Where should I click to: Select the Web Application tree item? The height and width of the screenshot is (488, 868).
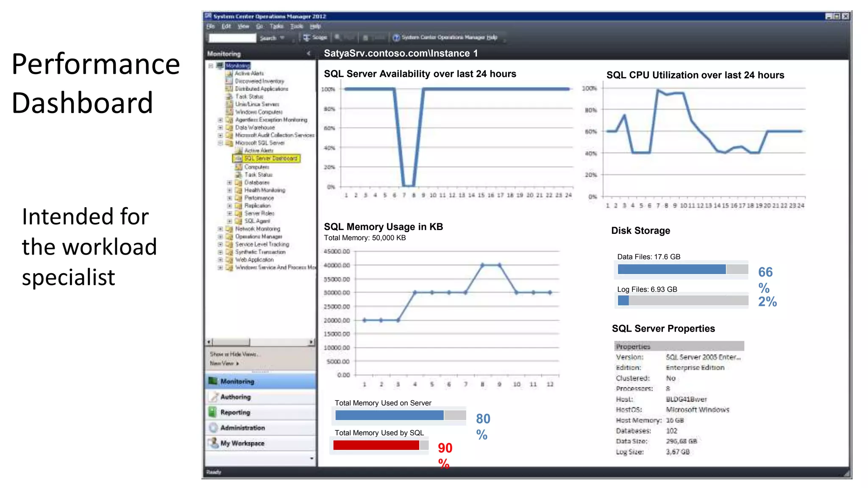pos(254,260)
